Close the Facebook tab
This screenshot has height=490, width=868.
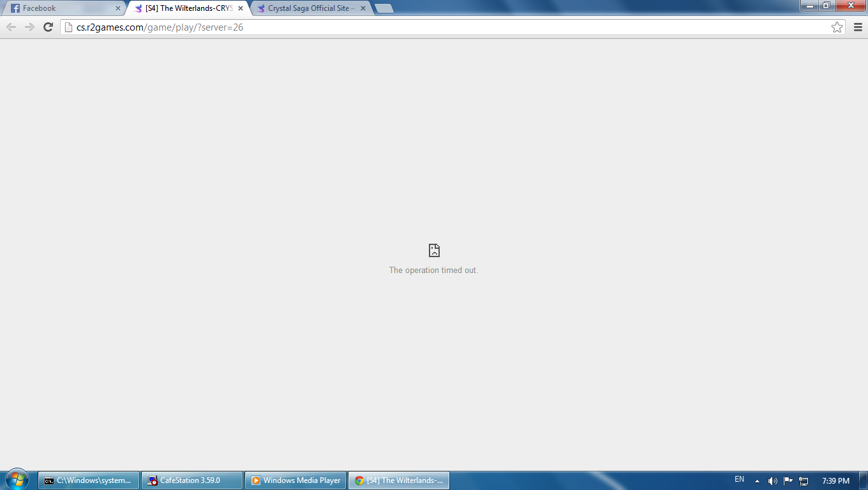click(117, 8)
